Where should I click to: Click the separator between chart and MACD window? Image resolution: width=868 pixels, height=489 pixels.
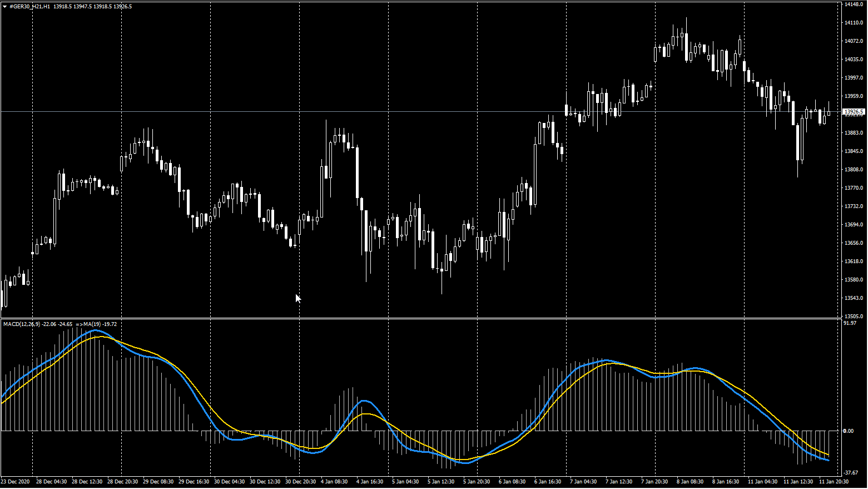click(x=421, y=319)
